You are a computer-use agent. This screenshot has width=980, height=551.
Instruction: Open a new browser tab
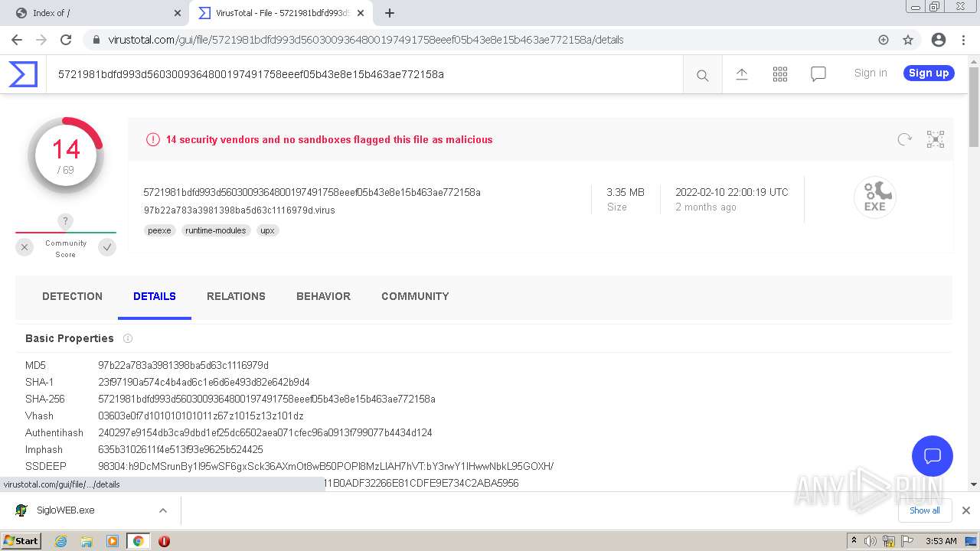coord(389,13)
